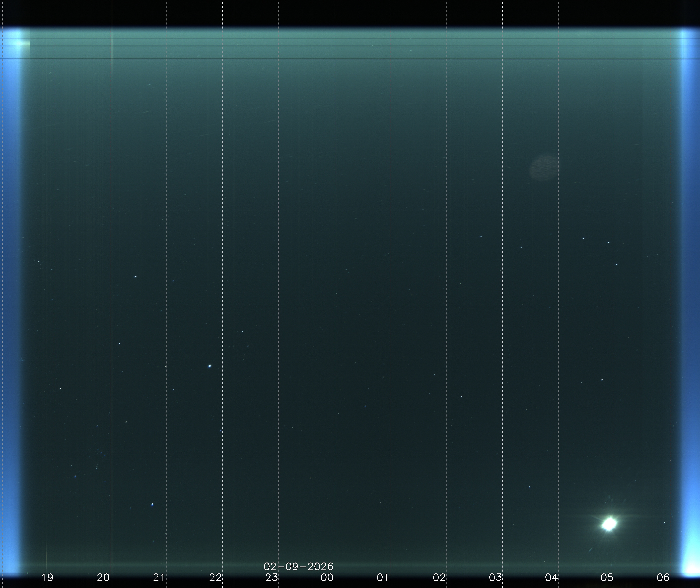This screenshot has height=588, width=700.
Task: Click the 05 hour label
Action: point(607,577)
